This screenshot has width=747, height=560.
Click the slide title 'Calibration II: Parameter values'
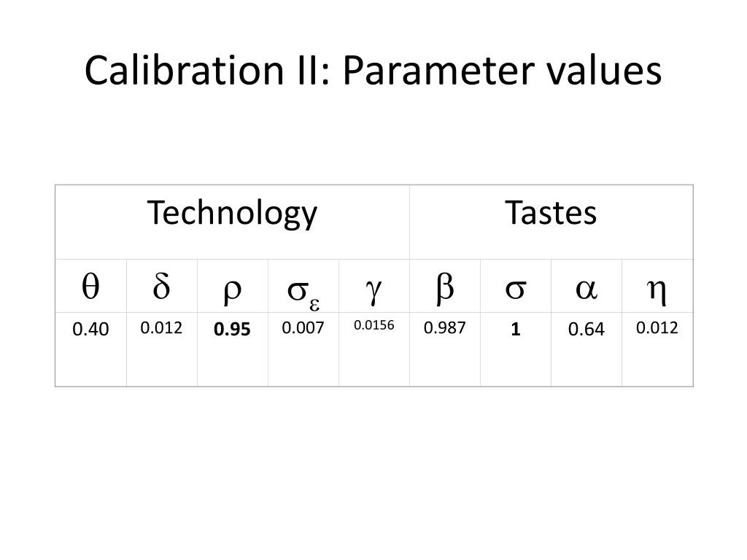[x=373, y=71]
